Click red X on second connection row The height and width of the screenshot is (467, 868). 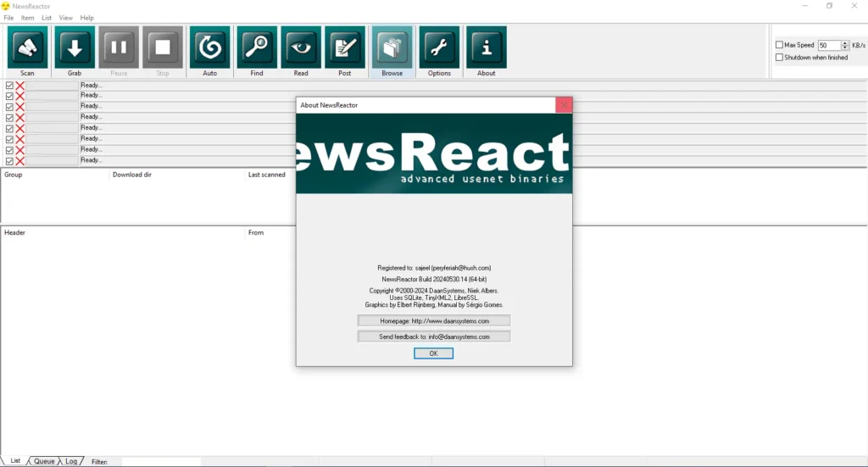[20, 96]
